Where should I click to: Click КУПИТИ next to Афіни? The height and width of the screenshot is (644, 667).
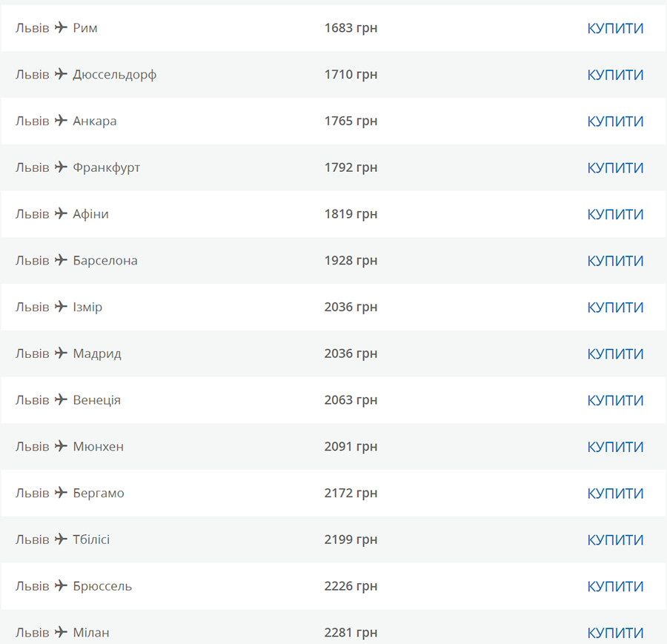(615, 214)
